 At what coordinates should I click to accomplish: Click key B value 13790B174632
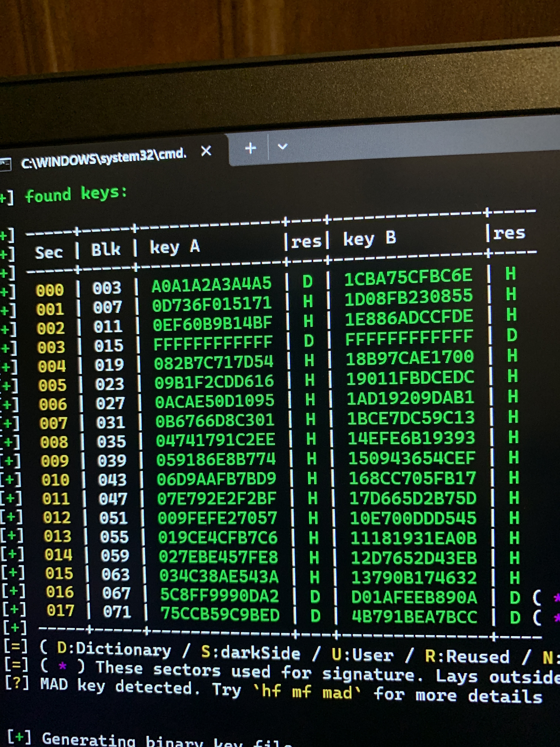coord(414,578)
